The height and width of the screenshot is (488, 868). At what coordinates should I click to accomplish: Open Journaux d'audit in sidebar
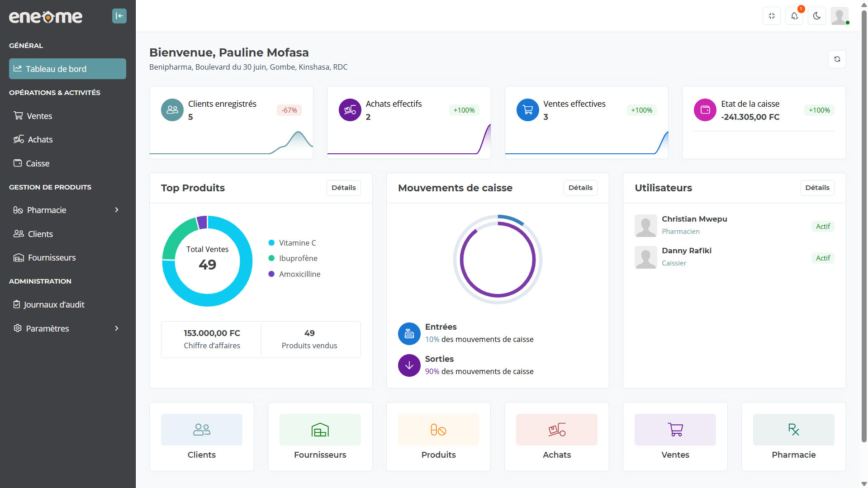54,305
